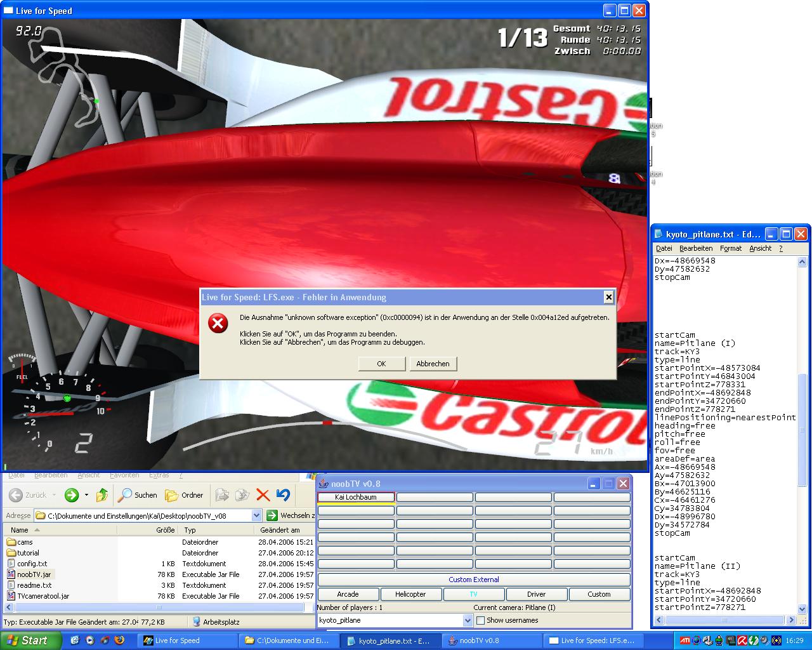This screenshot has height=650, width=812.
Task: Click the green Wechseln zu go arrow
Action: [272, 515]
